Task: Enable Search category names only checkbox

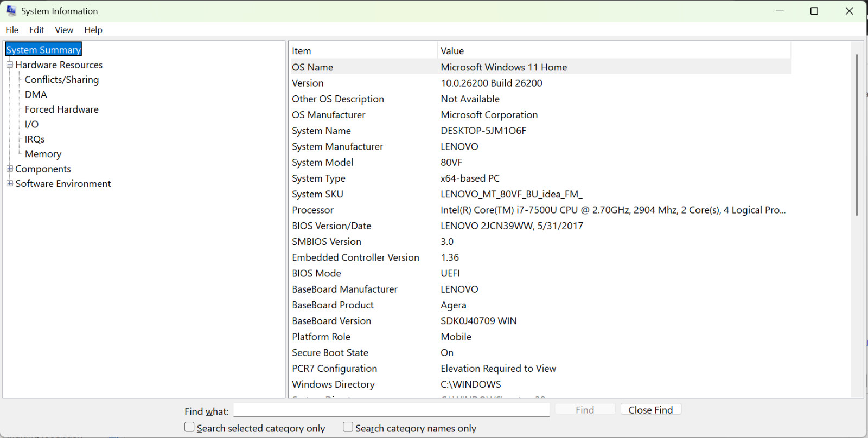Action: (x=348, y=427)
